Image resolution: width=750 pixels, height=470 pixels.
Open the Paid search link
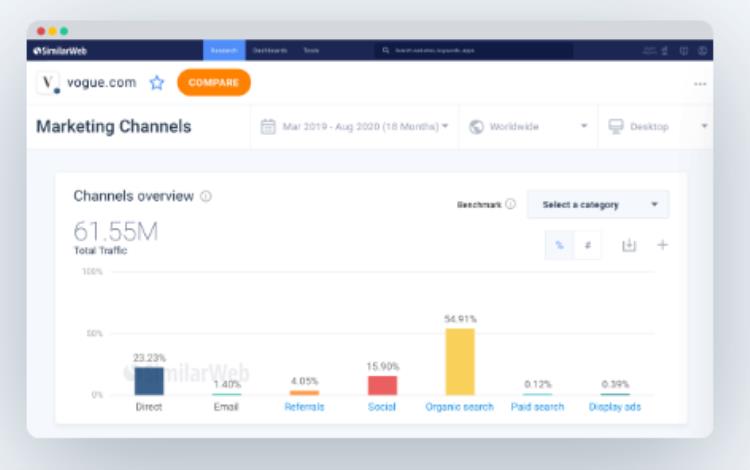pyautogui.click(x=538, y=407)
